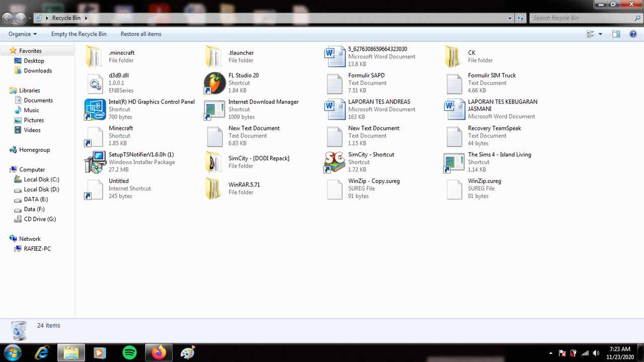Image resolution: width=644 pixels, height=362 pixels.
Task: Open Data (F:) drive
Action: click(x=34, y=209)
